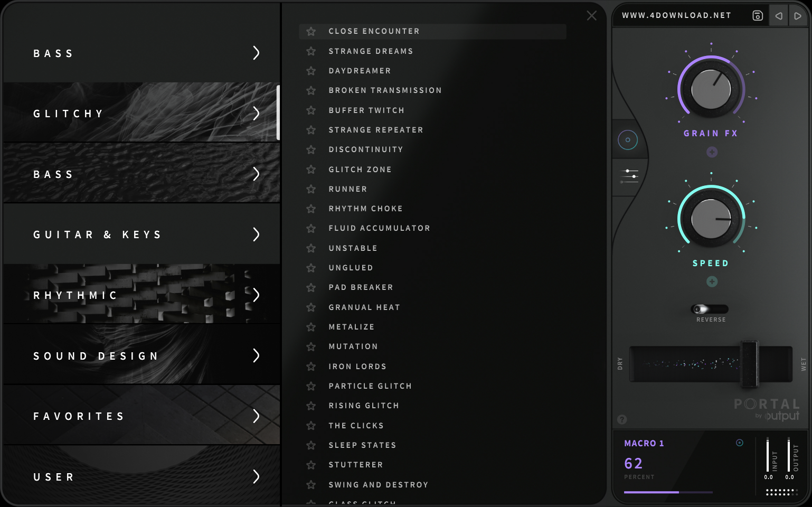Click the star next to Unglued
The image size is (812, 507).
coord(311,268)
